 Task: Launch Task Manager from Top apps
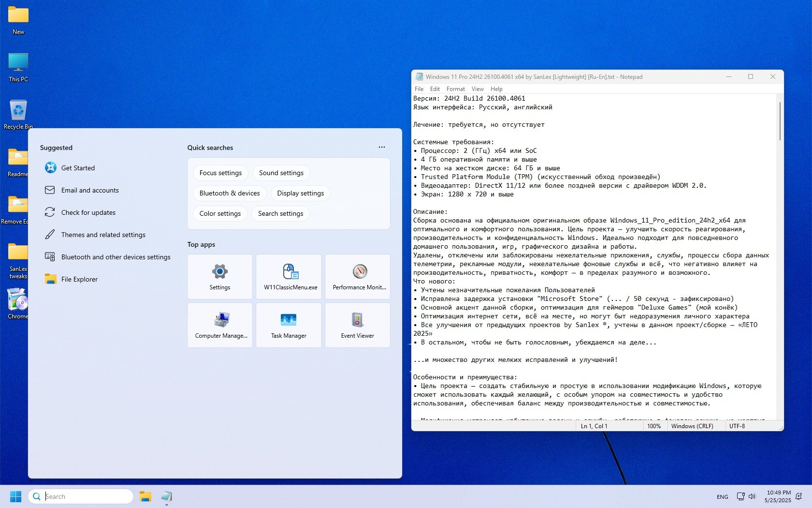click(x=289, y=325)
